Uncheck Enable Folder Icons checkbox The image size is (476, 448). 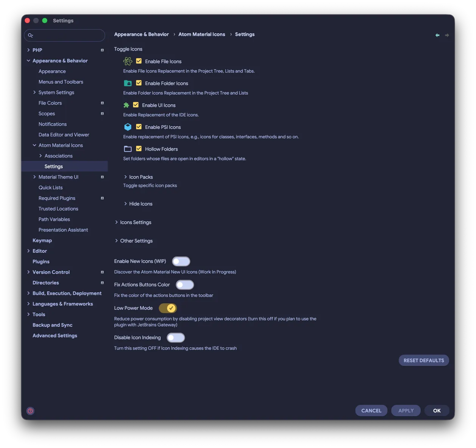(x=139, y=83)
